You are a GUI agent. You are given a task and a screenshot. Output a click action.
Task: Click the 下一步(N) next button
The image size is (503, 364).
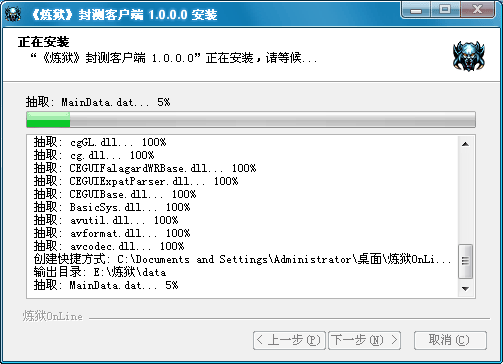click(364, 340)
